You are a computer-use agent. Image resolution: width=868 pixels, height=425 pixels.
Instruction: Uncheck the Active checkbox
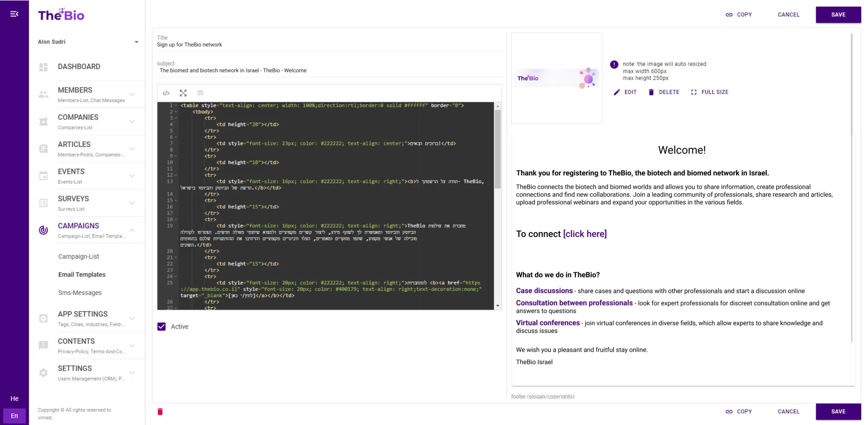point(161,326)
